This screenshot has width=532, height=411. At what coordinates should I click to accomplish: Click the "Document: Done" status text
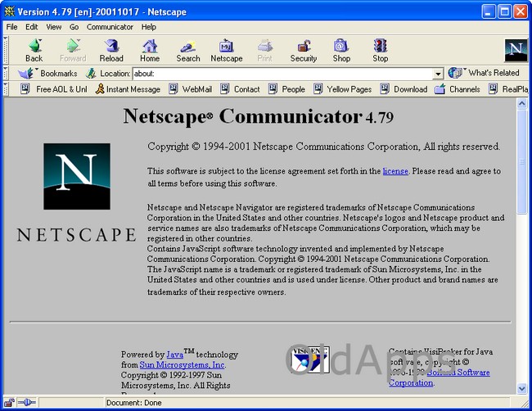[x=133, y=403]
